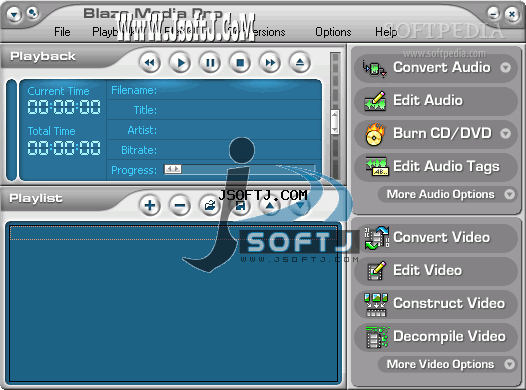Expand the More Video Options arrow
The height and width of the screenshot is (390, 526).
pyautogui.click(x=510, y=364)
